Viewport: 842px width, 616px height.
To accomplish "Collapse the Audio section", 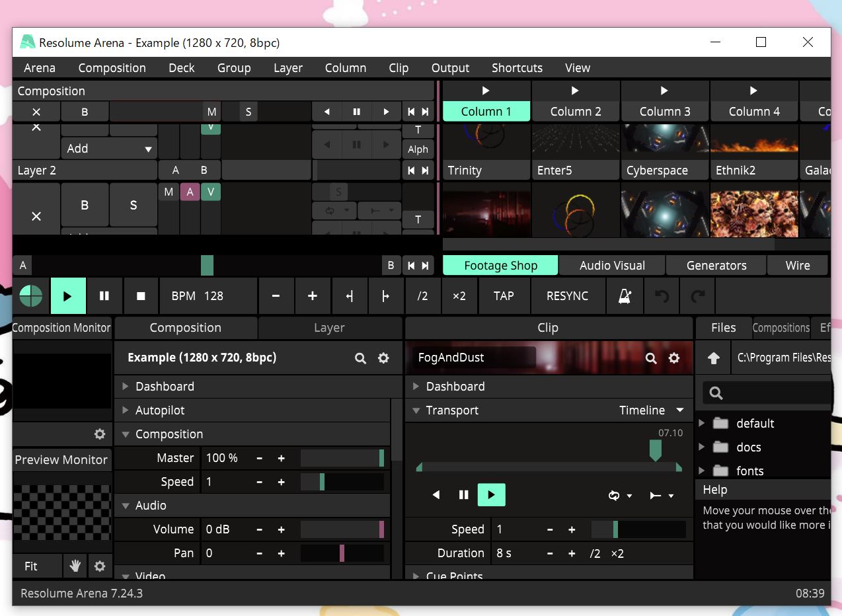I will (125, 506).
